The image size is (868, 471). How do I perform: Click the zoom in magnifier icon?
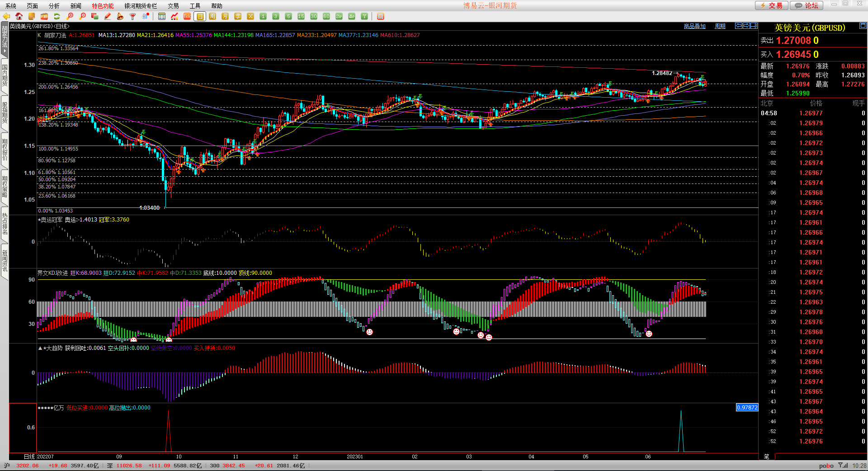(x=70, y=16)
